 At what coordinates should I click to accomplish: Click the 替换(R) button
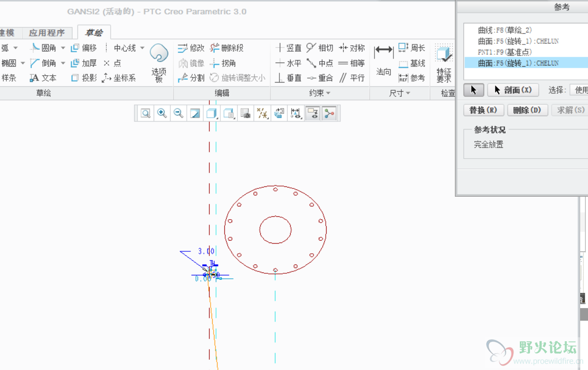(x=483, y=110)
